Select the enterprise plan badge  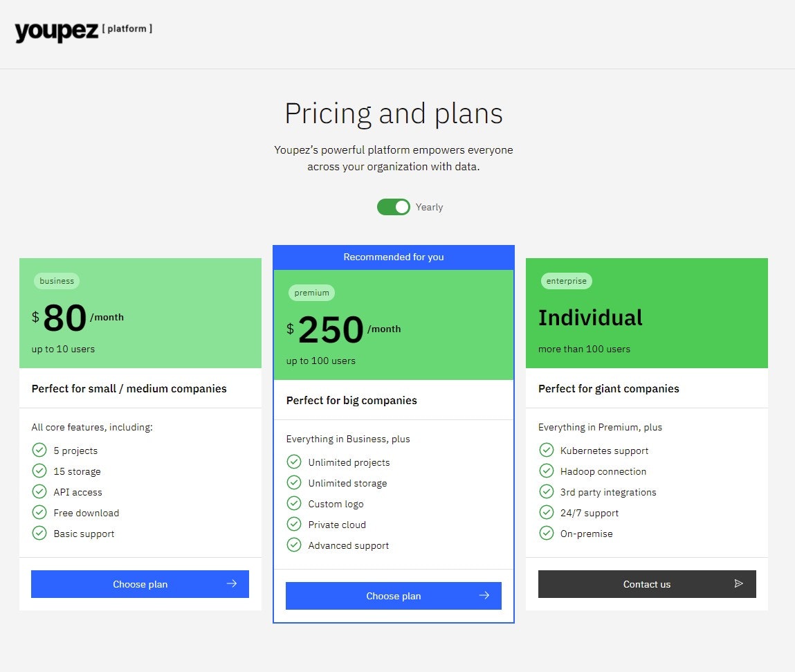[x=566, y=280]
